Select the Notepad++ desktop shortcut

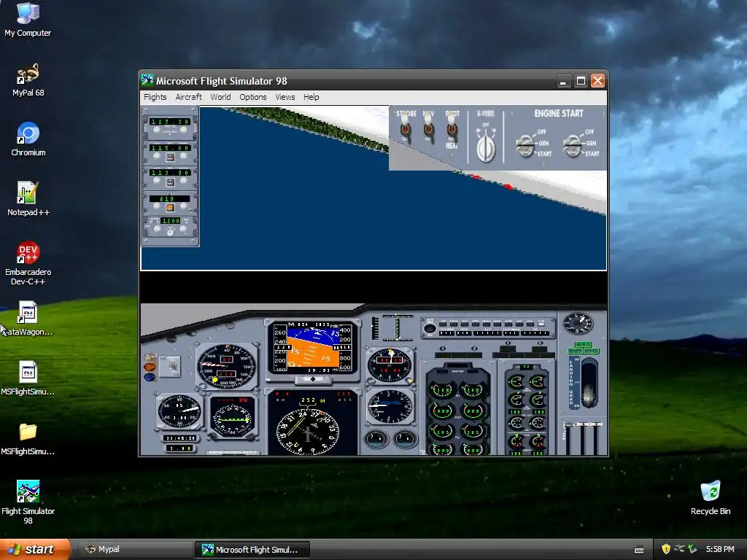click(28, 199)
